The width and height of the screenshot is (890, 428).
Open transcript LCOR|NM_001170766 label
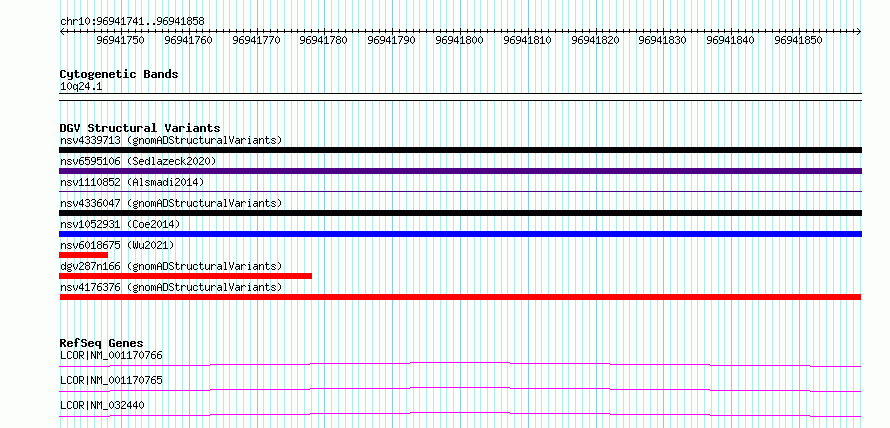(x=111, y=356)
